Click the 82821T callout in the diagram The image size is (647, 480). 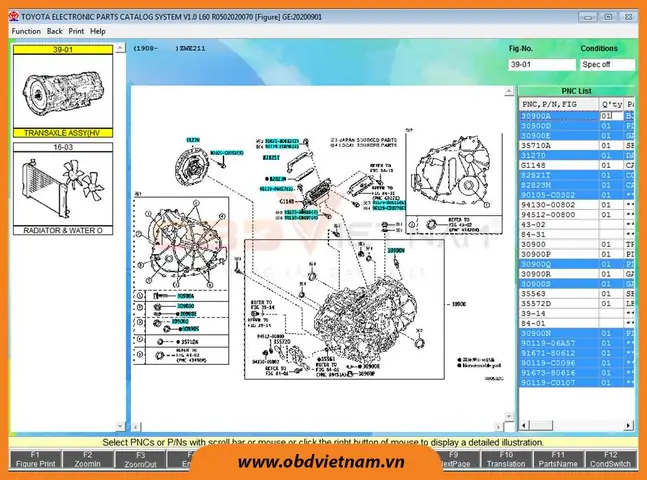point(272,157)
